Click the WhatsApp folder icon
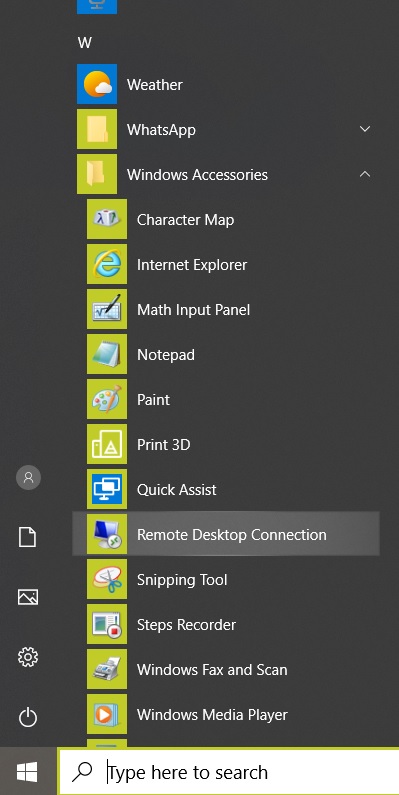The height and width of the screenshot is (795, 399). tap(97, 129)
